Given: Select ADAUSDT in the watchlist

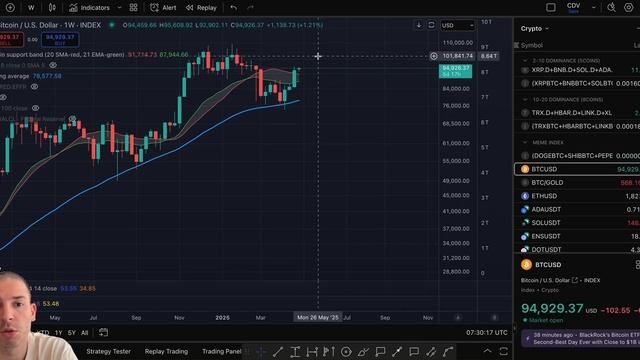Looking at the screenshot, I should [577, 209].
